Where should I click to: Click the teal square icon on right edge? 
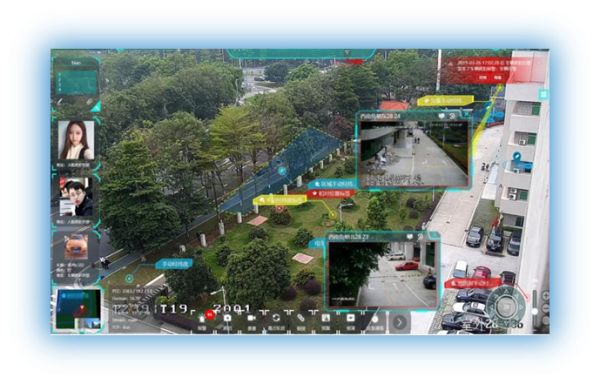(543, 94)
